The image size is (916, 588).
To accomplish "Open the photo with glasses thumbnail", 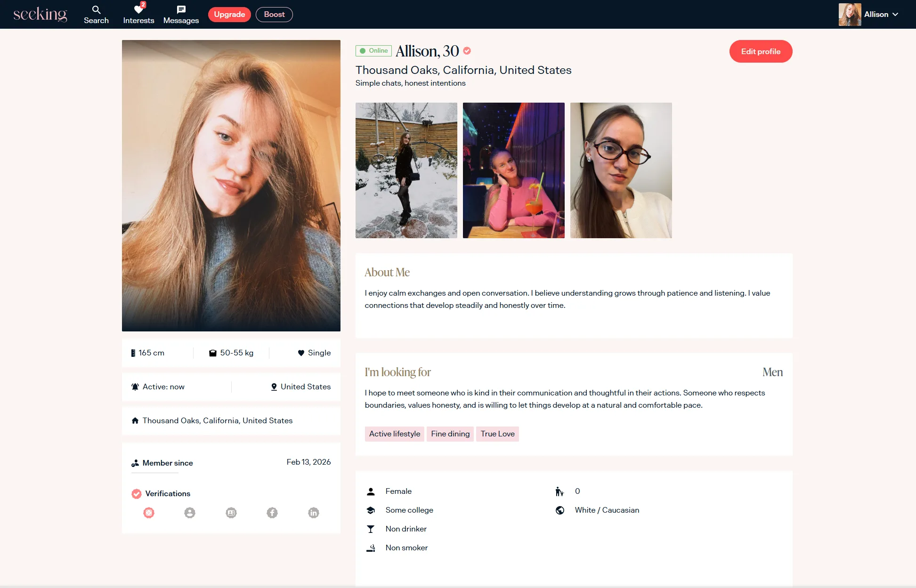I will click(621, 170).
